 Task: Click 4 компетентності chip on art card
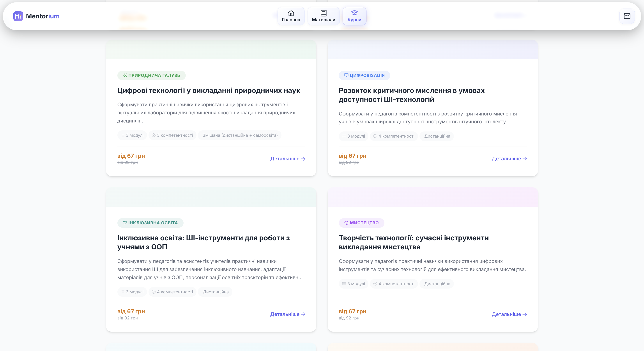[x=394, y=284]
